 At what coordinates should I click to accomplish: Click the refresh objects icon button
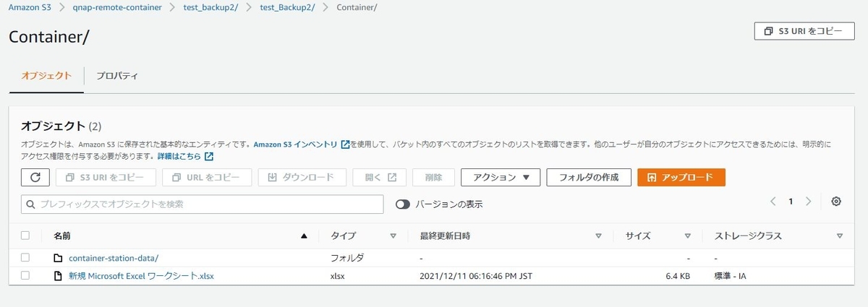pos(35,177)
